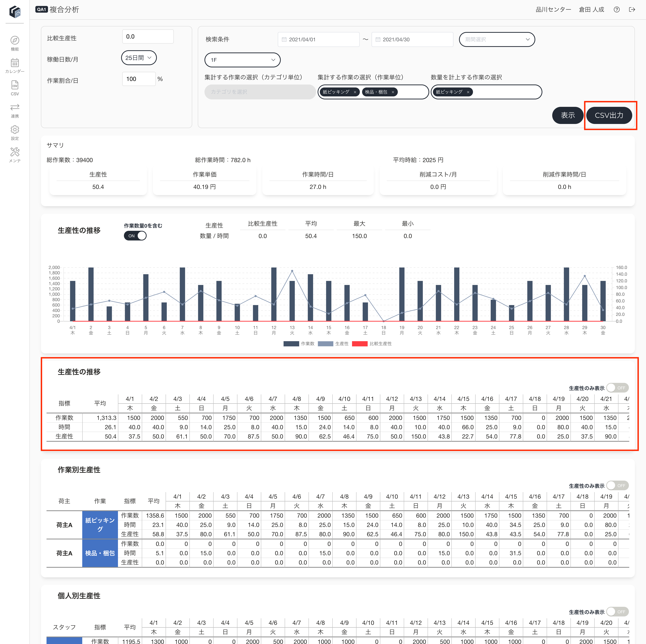This screenshot has width=646, height=644.
Task: Toggle 生産性のみ表示 in 個人別生産性 section
Action: tap(618, 612)
